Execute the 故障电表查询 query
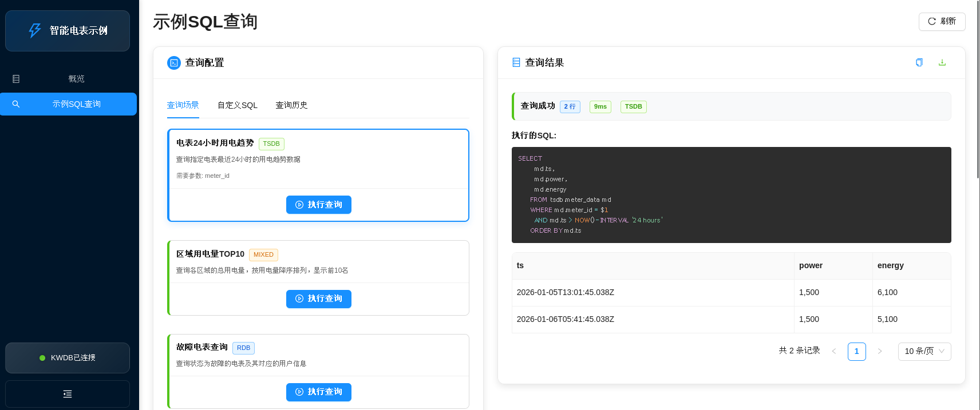 [x=319, y=392]
